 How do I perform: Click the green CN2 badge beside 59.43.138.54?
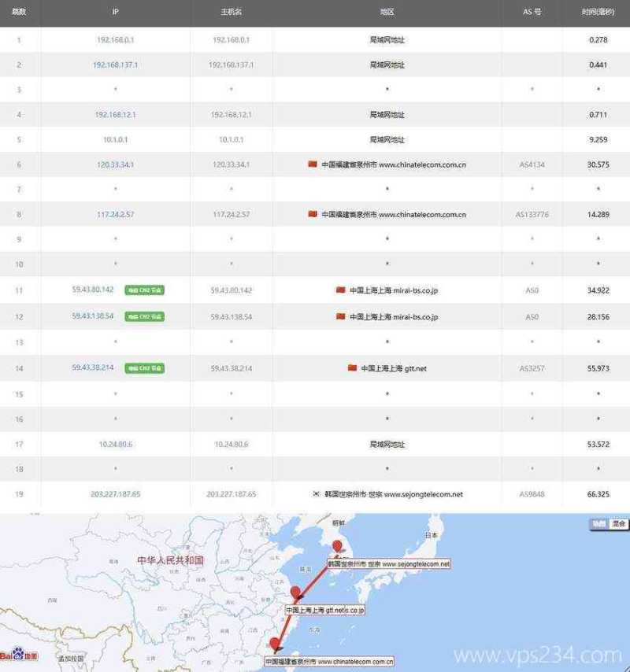(144, 316)
